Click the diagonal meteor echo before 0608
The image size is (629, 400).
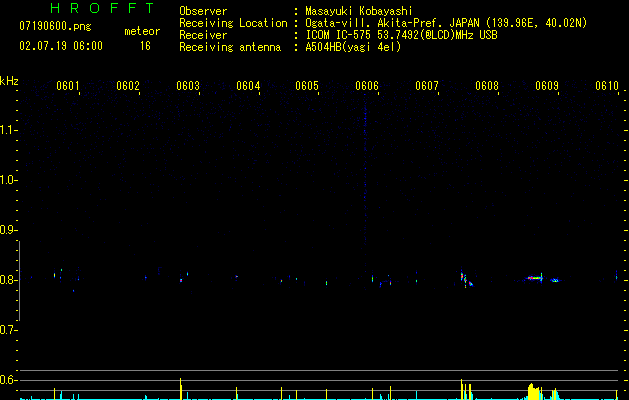click(x=466, y=280)
